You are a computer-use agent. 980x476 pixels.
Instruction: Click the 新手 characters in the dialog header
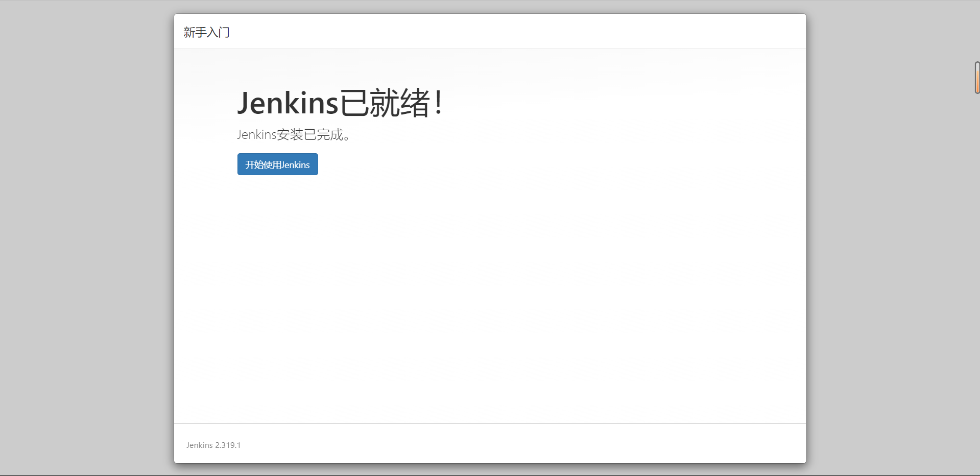click(x=195, y=32)
